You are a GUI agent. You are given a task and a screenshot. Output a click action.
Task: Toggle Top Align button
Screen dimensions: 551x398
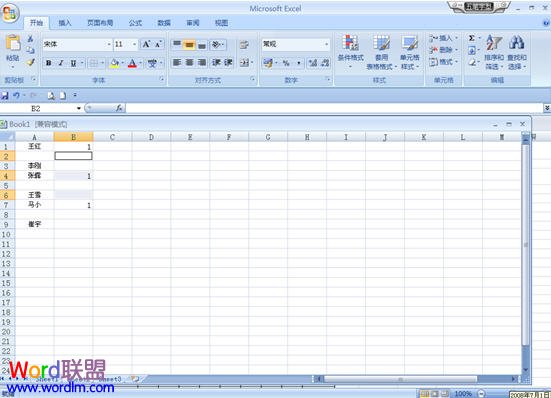pyautogui.click(x=177, y=44)
